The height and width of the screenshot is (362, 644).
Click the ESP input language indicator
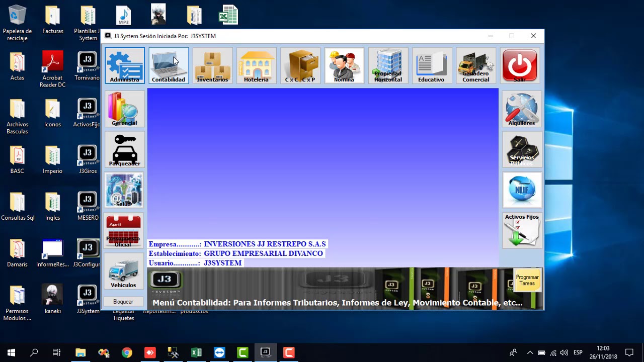tap(578, 352)
